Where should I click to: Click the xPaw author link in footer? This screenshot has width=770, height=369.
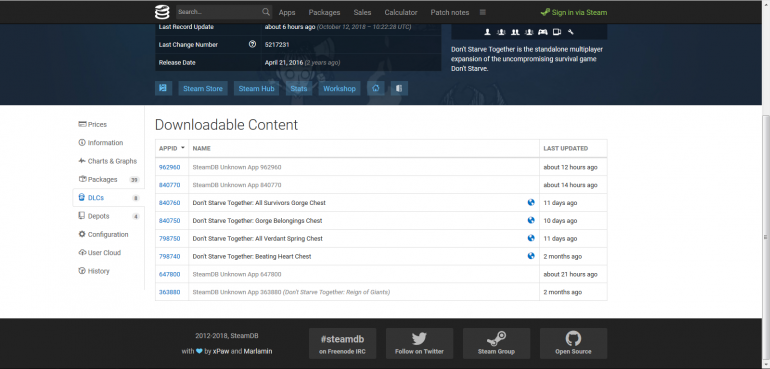(x=221, y=351)
